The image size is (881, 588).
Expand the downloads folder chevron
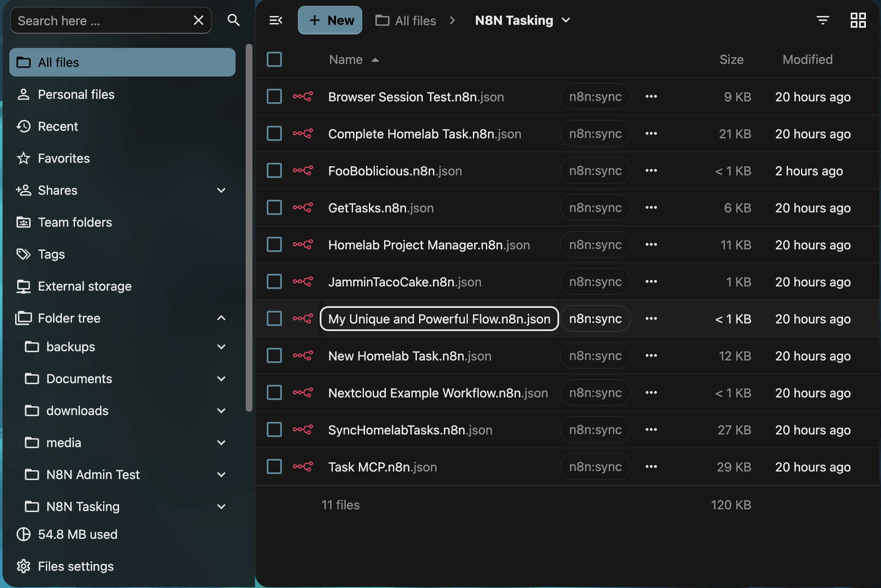(221, 411)
